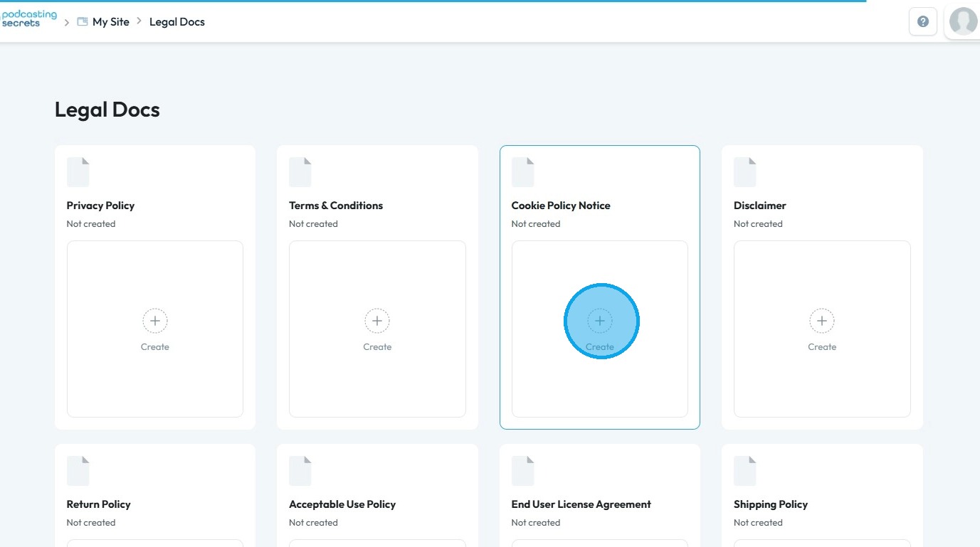This screenshot has height=547, width=980.
Task: Create a Disclaimer with the plus button
Action: point(822,321)
